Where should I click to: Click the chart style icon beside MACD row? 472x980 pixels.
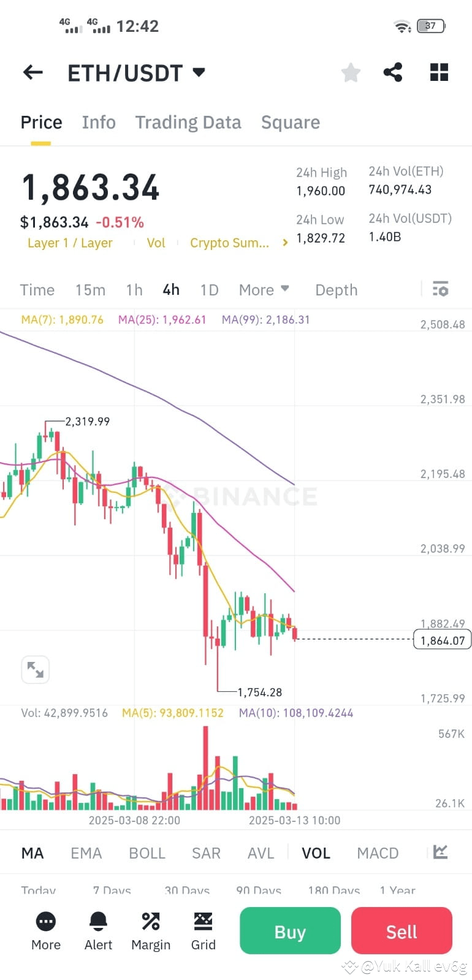[x=439, y=853]
